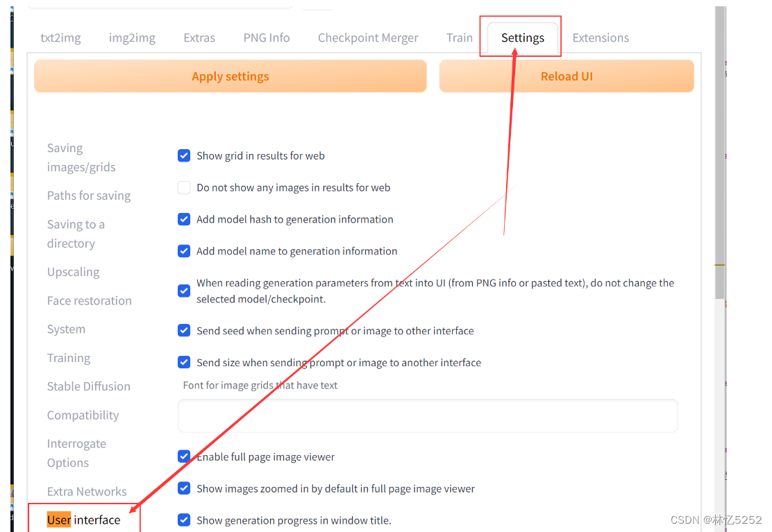Open the System settings section
Image resolution: width=772 pixels, height=532 pixels.
pos(66,329)
